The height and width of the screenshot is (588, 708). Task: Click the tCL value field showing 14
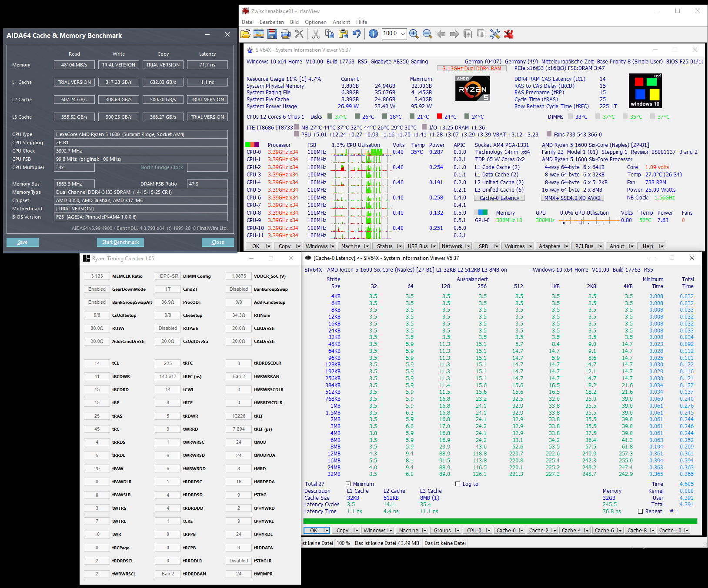point(97,363)
